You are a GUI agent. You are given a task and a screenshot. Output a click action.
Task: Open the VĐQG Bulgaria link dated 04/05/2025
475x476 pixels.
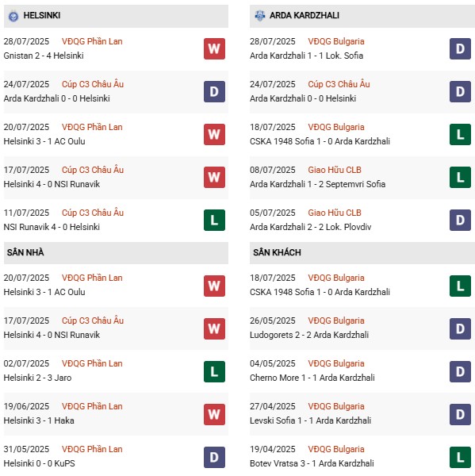coord(336,363)
